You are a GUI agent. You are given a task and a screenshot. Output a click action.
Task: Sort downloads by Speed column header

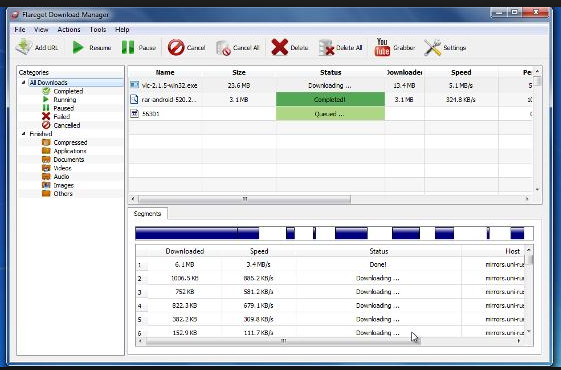(461, 72)
